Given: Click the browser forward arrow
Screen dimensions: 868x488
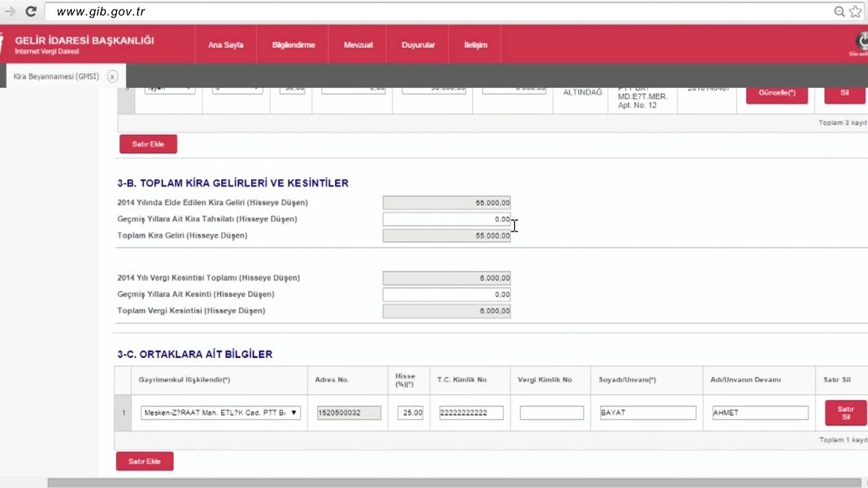Looking at the screenshot, I should click(10, 12).
